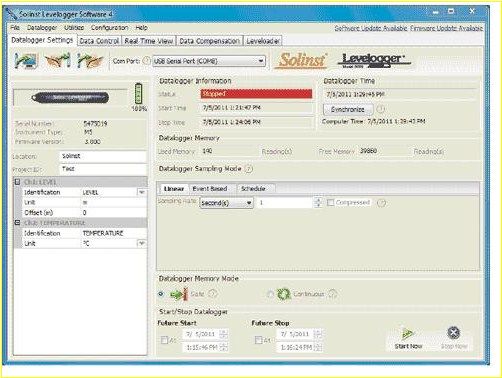This screenshot has width=502, height=378.
Task: Click the Future Start time stepper
Action: point(224,347)
